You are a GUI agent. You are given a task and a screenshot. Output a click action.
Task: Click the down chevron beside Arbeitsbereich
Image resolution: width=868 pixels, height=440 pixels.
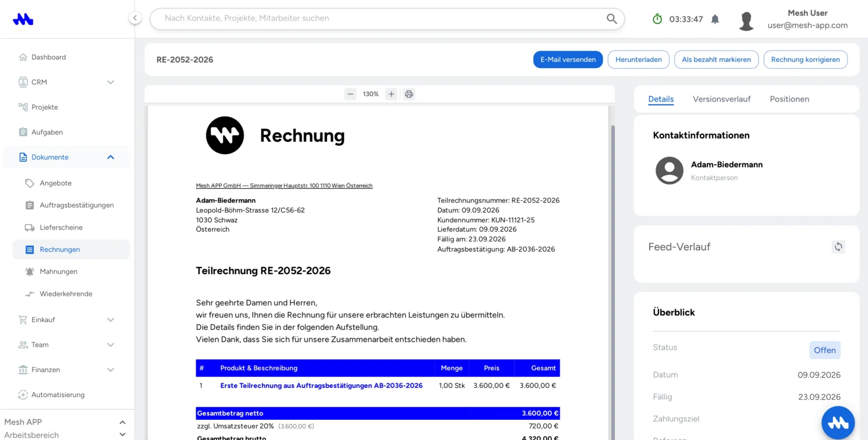(x=122, y=435)
